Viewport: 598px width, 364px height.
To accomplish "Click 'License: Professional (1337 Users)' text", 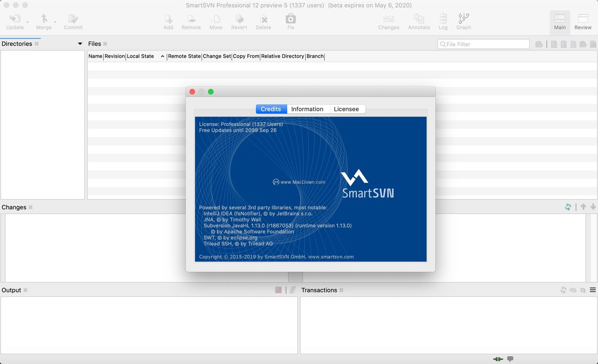I will point(241,124).
